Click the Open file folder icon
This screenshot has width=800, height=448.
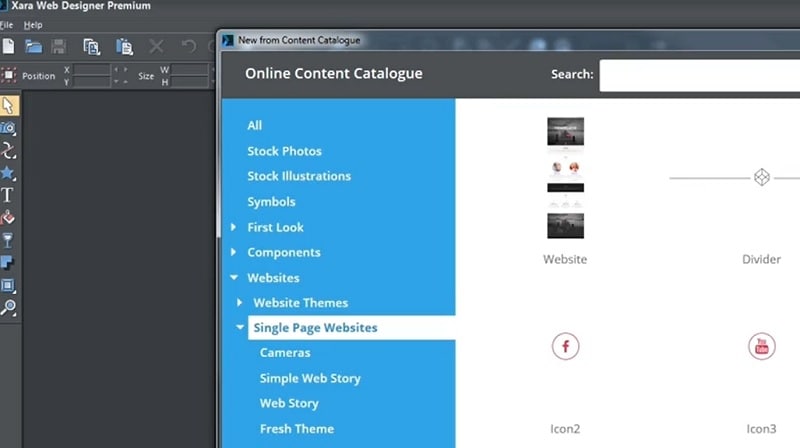point(34,46)
